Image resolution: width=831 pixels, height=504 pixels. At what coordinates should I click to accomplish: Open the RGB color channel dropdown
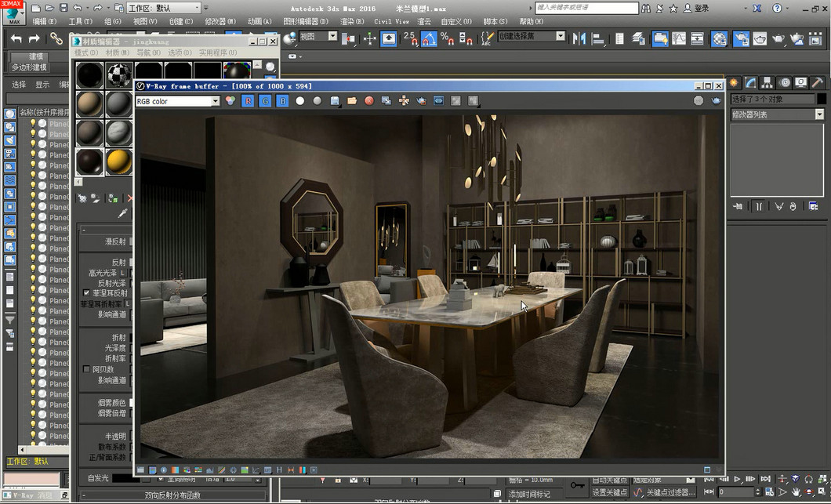tap(216, 101)
